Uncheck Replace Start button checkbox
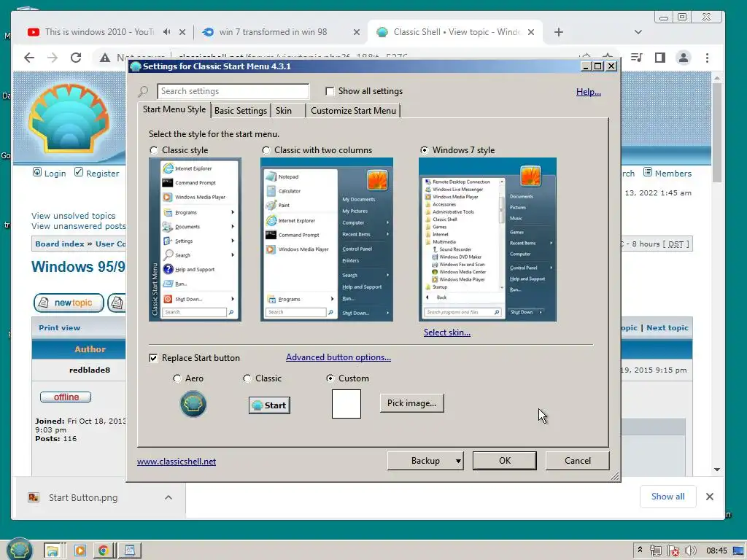The height and width of the screenshot is (560, 747). 153,357
